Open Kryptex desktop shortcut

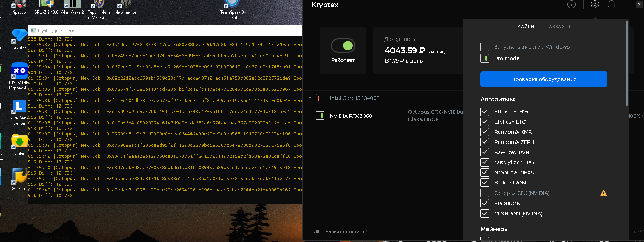[19, 39]
